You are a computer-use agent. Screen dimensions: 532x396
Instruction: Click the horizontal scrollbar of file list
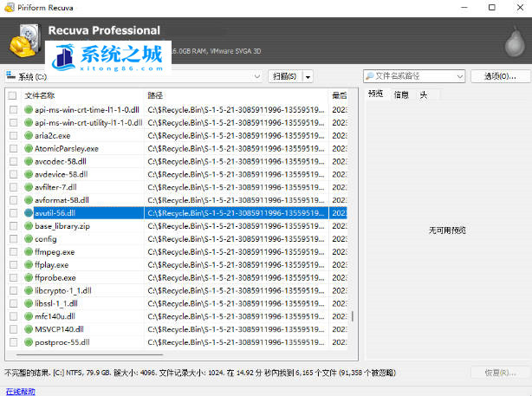(x=90, y=355)
